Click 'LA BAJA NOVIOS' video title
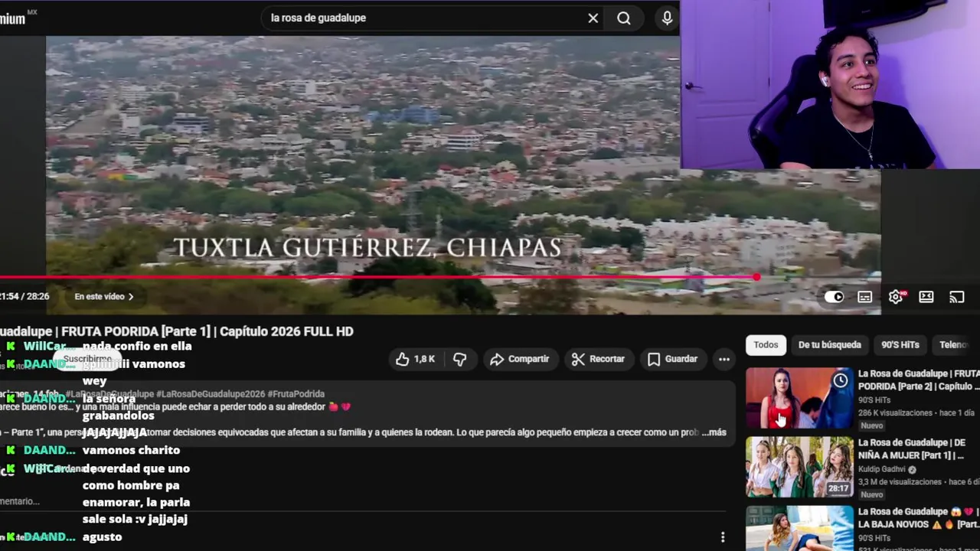Screen dimensions: 980x551 (918, 518)
